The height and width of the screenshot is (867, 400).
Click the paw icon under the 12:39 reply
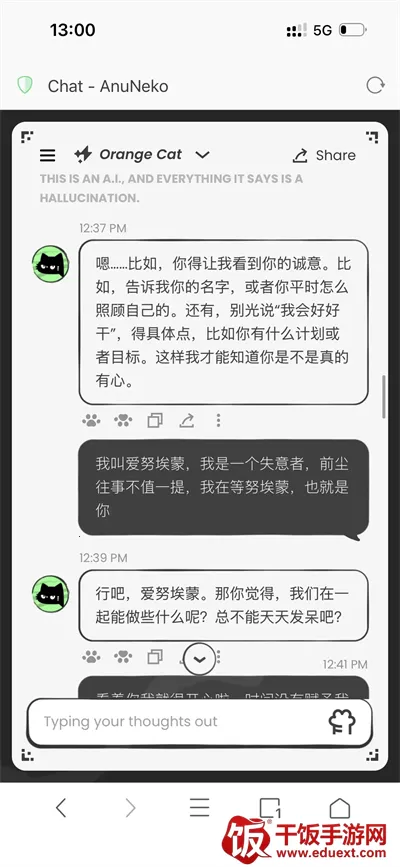[91, 657]
